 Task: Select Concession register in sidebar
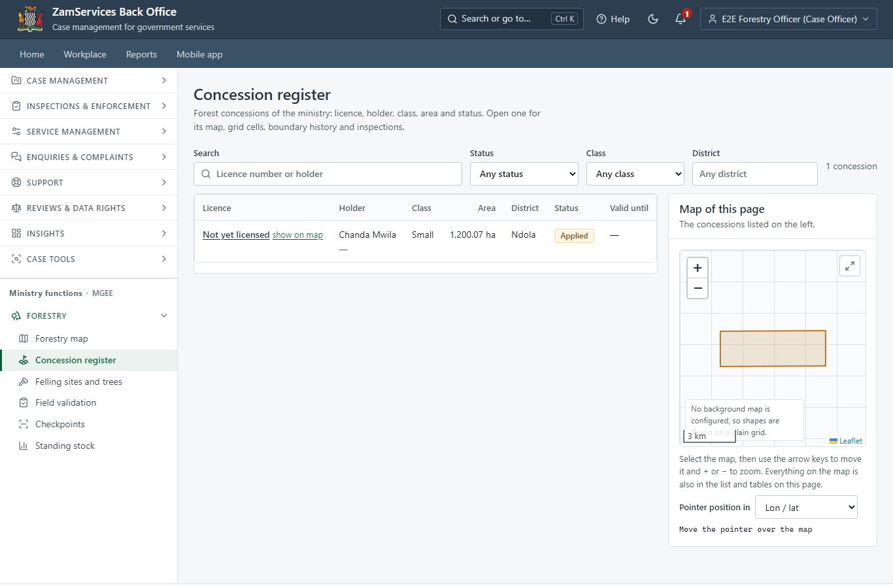pyautogui.click(x=88, y=360)
